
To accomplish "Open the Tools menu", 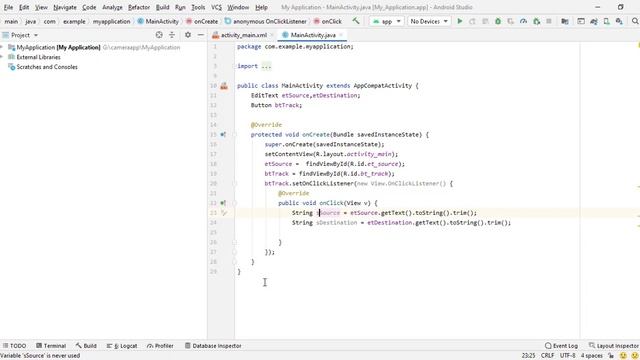I will pos(198,7).
